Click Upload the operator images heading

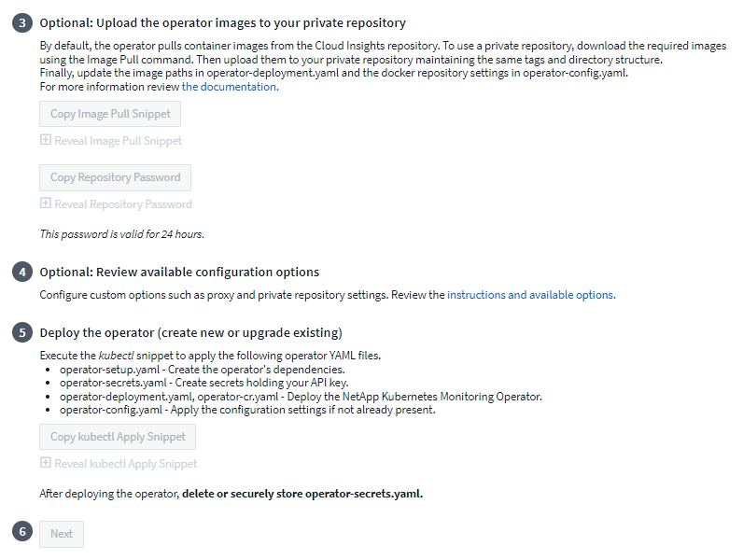[x=222, y=22]
